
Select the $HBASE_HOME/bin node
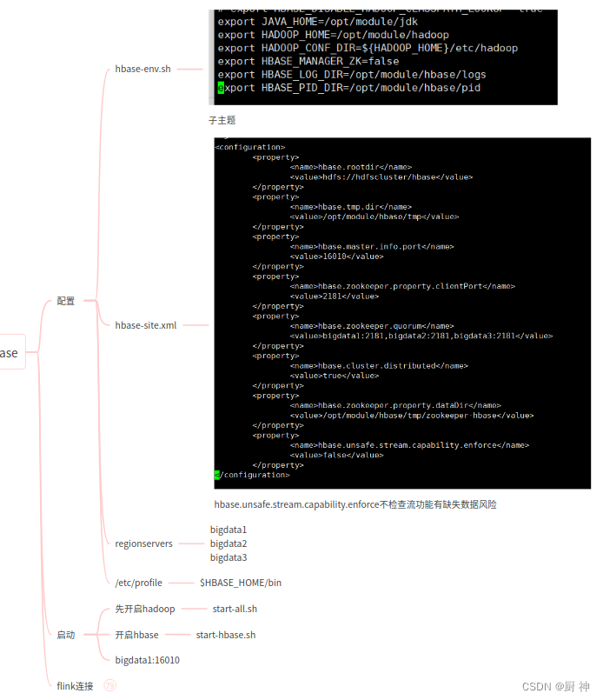241,583
